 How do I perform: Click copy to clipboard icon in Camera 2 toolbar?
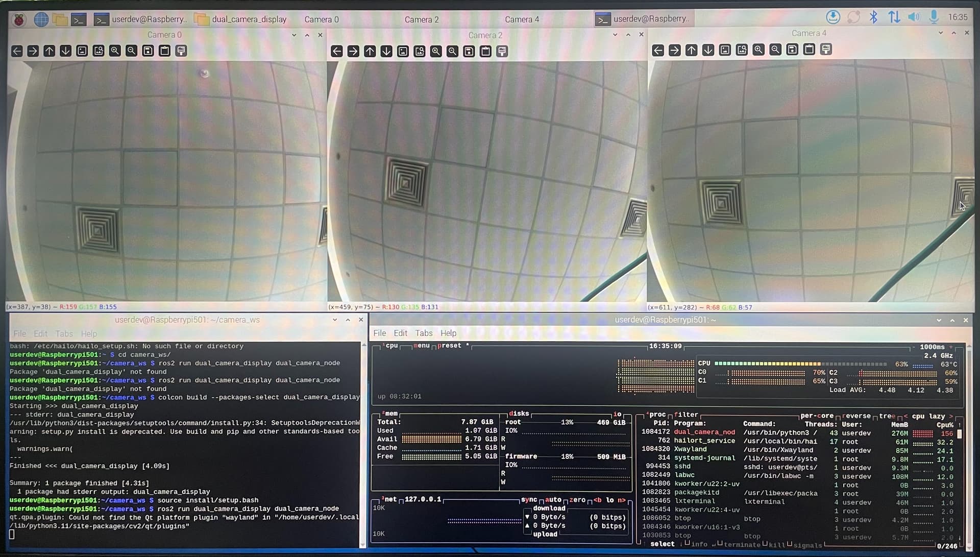(485, 52)
